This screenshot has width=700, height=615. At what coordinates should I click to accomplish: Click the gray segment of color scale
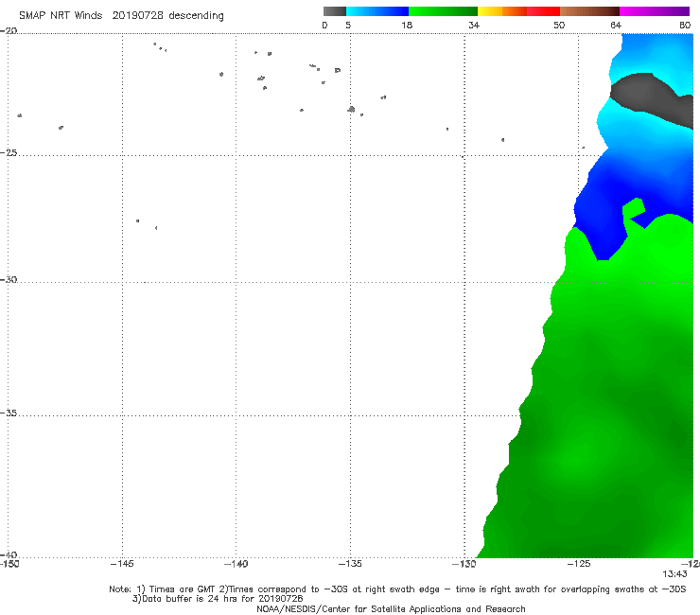pyautogui.click(x=334, y=11)
